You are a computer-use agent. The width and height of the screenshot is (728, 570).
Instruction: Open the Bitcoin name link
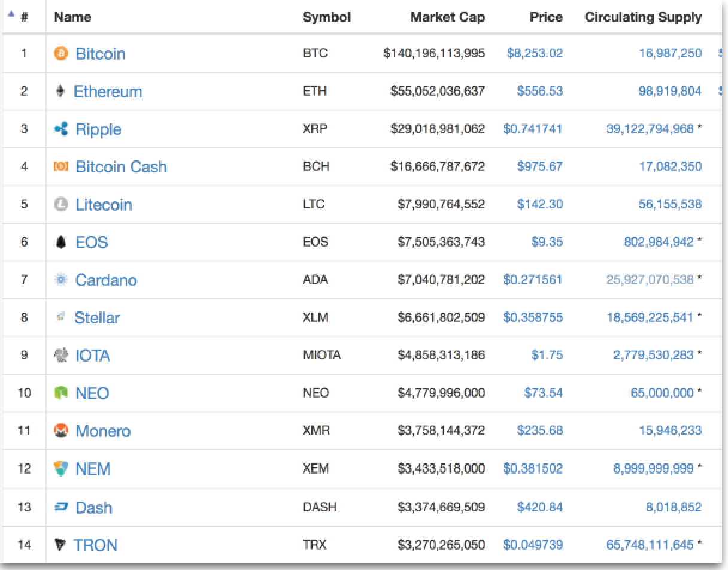[100, 54]
